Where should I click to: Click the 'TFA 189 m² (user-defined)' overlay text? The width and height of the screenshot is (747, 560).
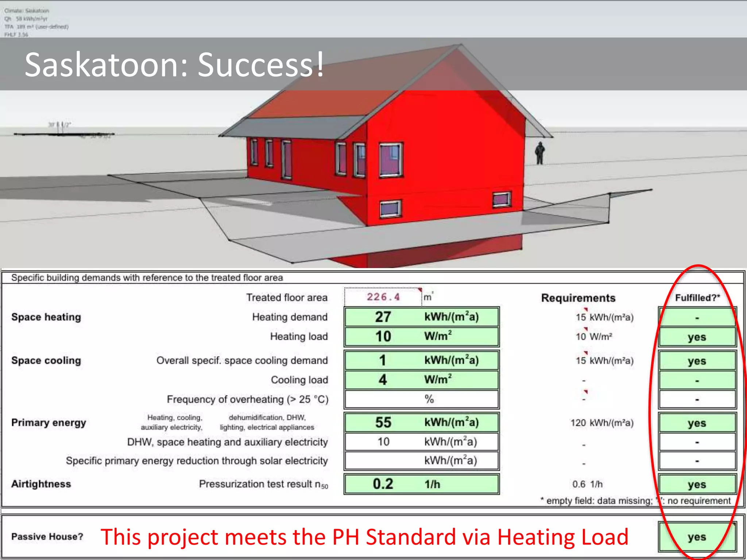(36, 27)
